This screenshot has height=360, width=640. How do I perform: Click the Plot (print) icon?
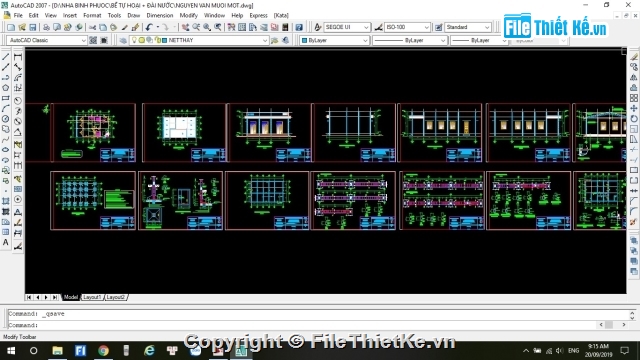coord(46,27)
